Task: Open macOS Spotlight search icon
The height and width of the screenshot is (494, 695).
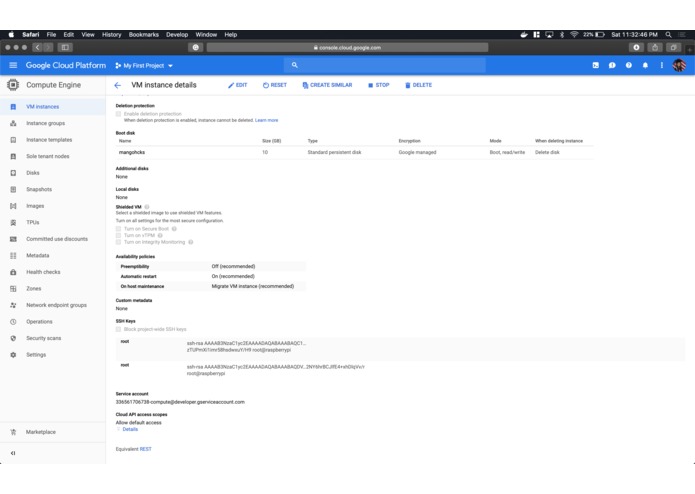Action: tap(668, 35)
